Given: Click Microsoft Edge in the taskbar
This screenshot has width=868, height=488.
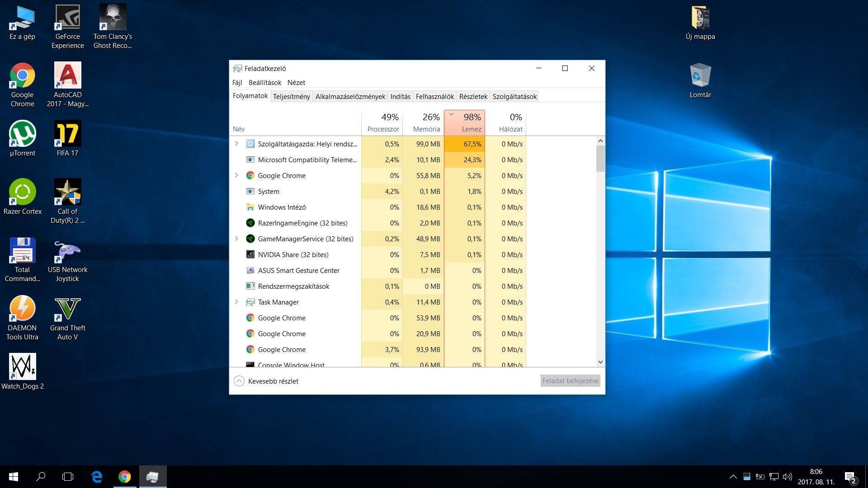Looking at the screenshot, I should [x=97, y=477].
